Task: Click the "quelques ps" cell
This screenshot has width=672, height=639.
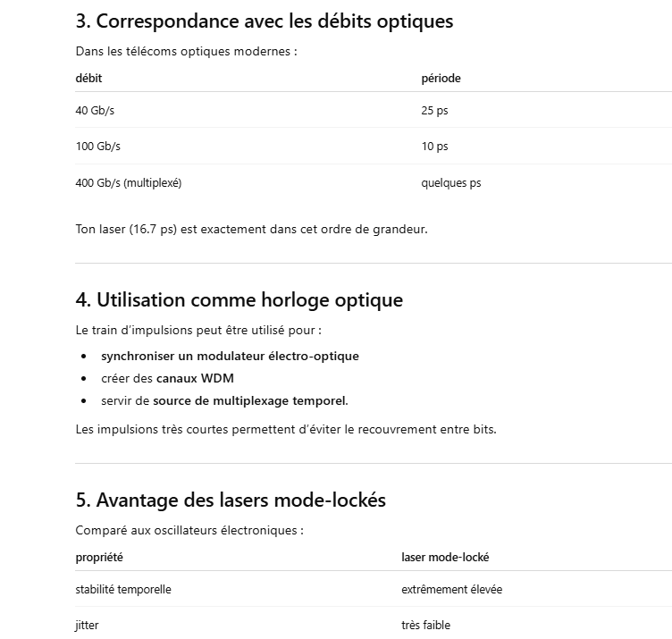Action: [x=450, y=183]
